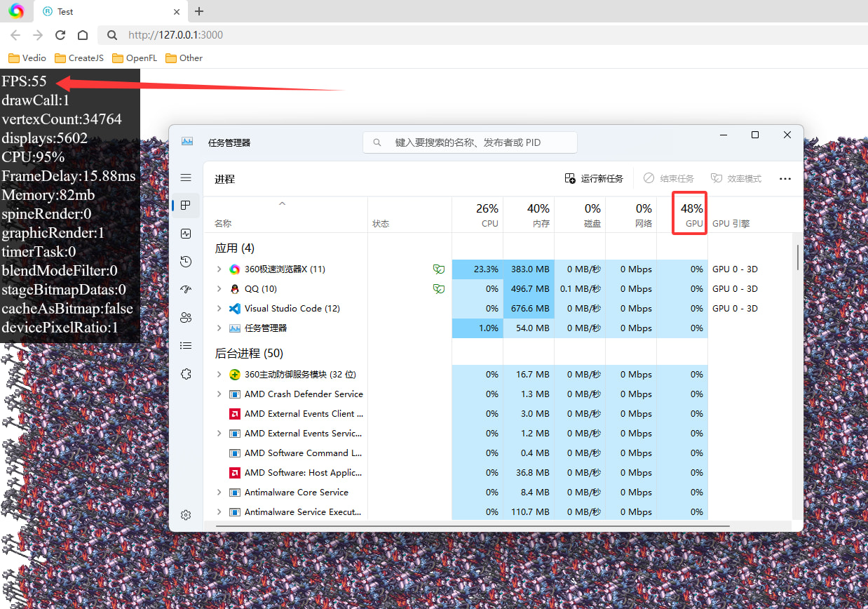
Task: Open Task Manager settings gear icon
Action: point(186,515)
